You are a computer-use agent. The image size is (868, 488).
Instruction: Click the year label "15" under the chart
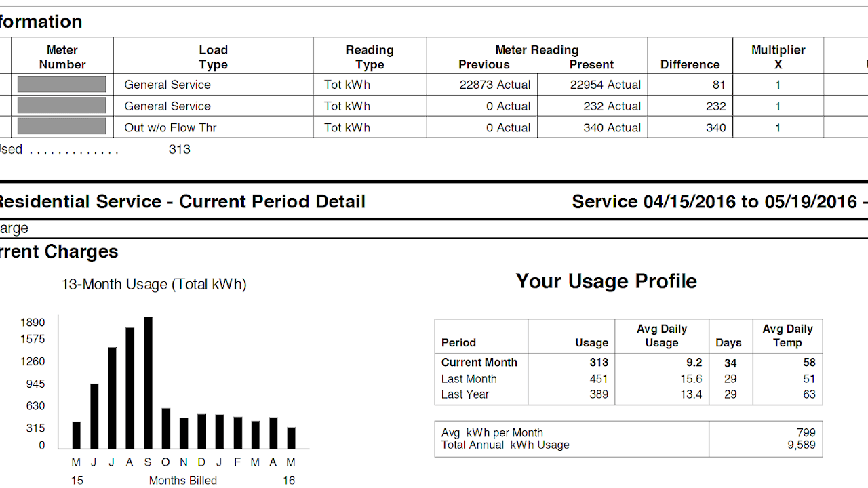[77, 481]
